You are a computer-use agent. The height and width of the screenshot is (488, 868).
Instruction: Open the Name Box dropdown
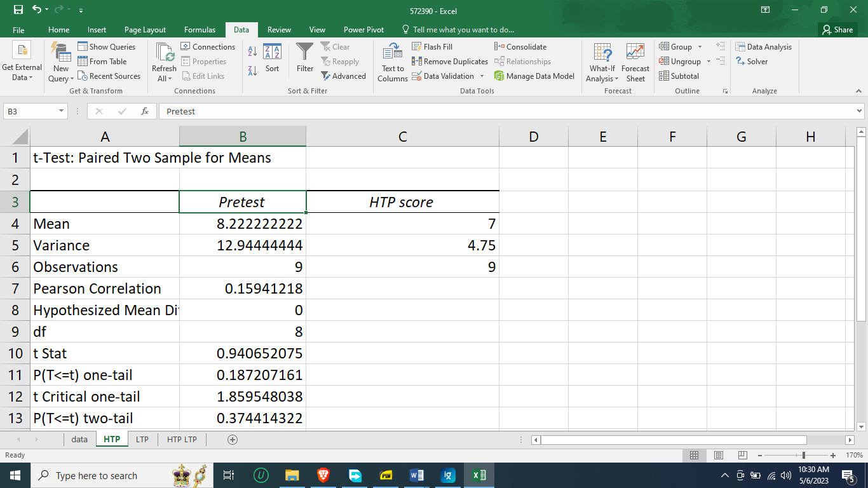point(62,111)
